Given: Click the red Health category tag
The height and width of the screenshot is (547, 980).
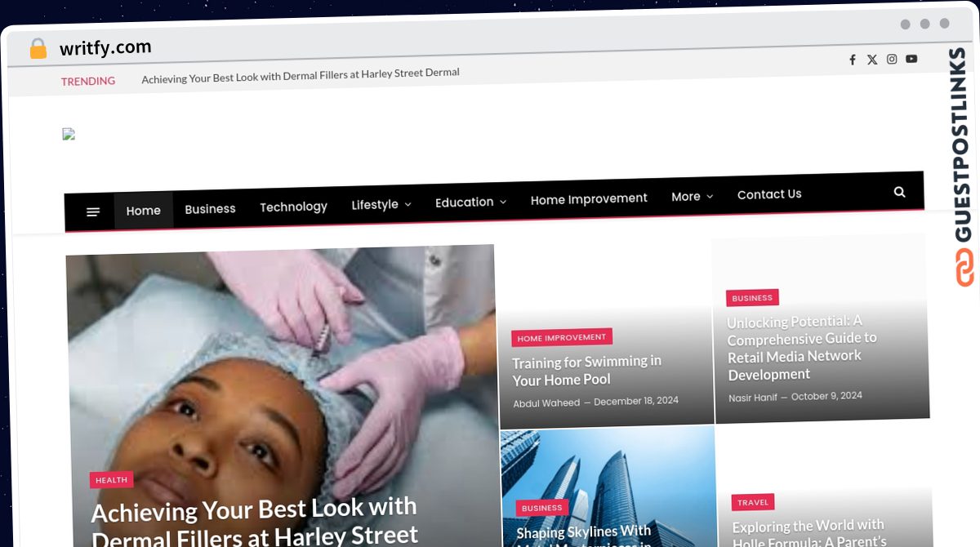Looking at the screenshot, I should tap(111, 480).
